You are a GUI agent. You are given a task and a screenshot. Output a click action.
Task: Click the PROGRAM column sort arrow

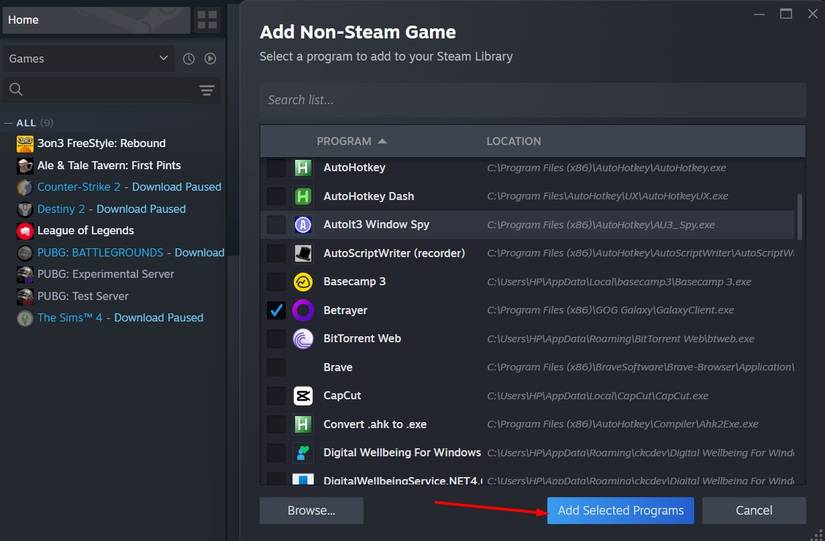[x=383, y=142]
